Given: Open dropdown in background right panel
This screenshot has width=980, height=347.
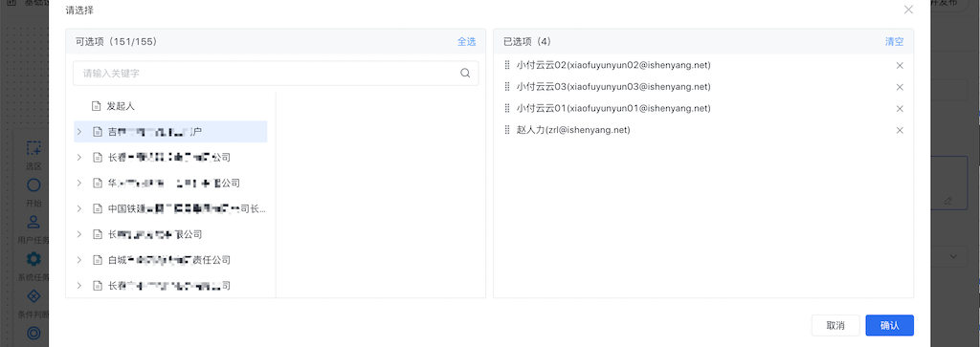Looking at the screenshot, I should coord(954,256).
